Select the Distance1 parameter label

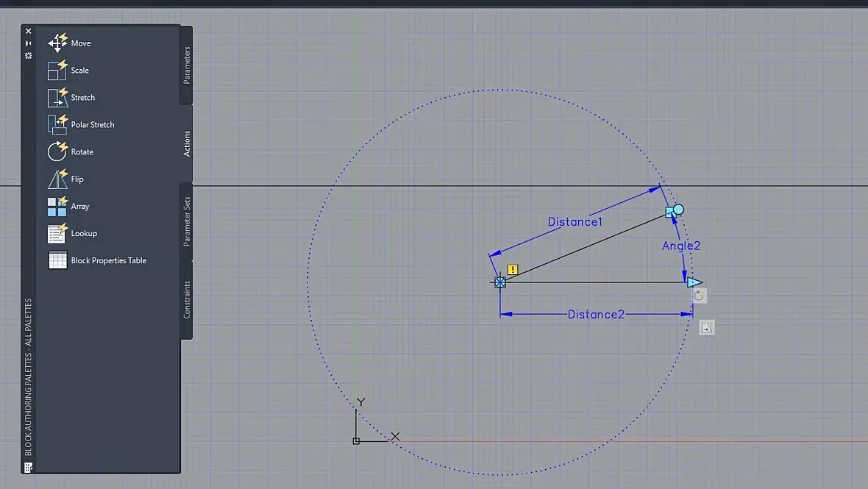574,222
